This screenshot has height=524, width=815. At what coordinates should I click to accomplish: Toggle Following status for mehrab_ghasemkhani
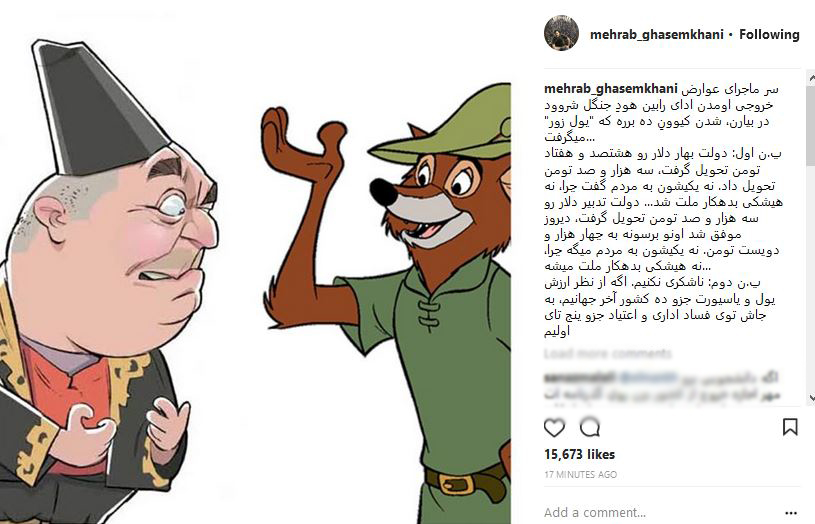(769, 35)
